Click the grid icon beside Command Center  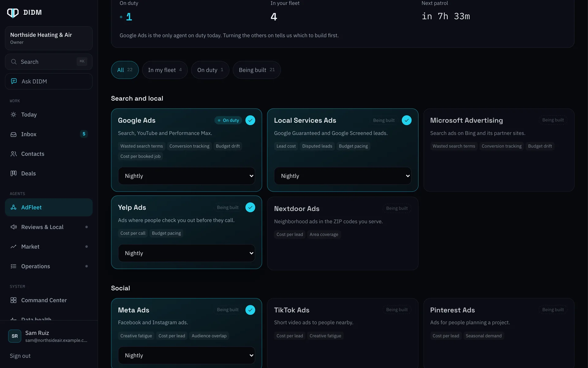click(x=13, y=300)
